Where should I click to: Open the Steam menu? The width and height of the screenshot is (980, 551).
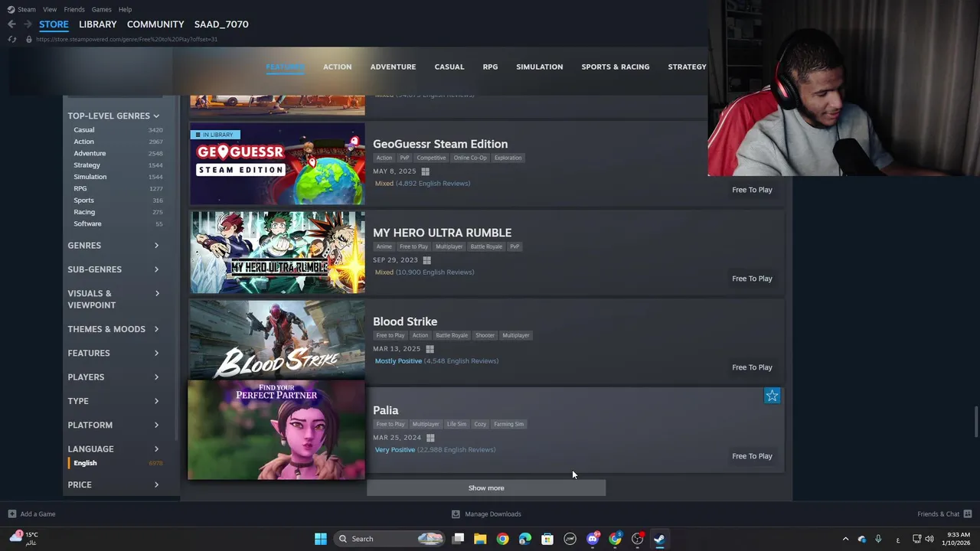coord(27,9)
